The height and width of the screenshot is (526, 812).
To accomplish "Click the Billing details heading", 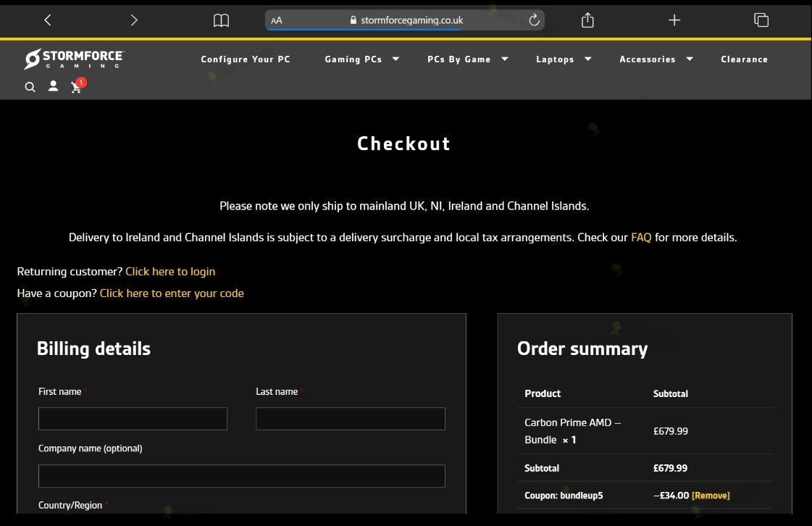I will (x=93, y=348).
